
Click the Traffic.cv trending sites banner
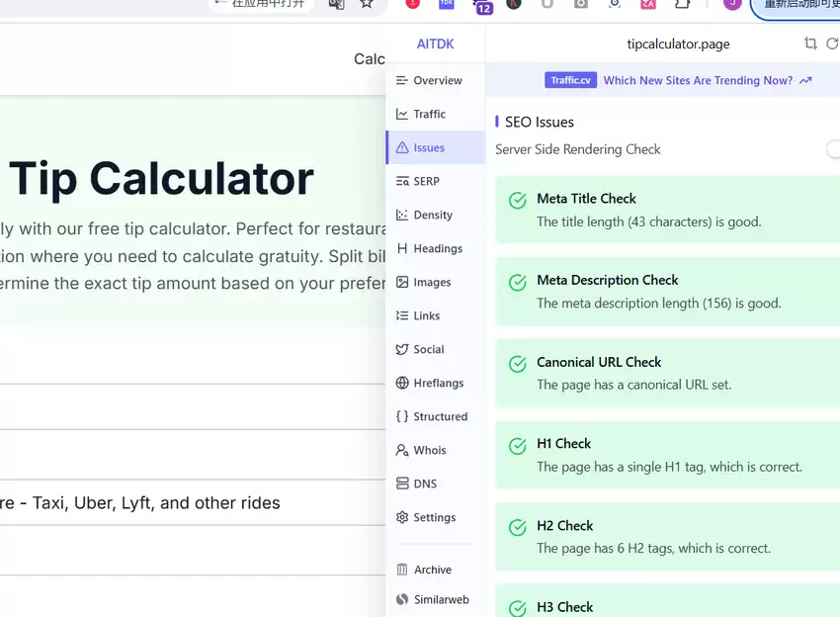pyautogui.click(x=678, y=80)
